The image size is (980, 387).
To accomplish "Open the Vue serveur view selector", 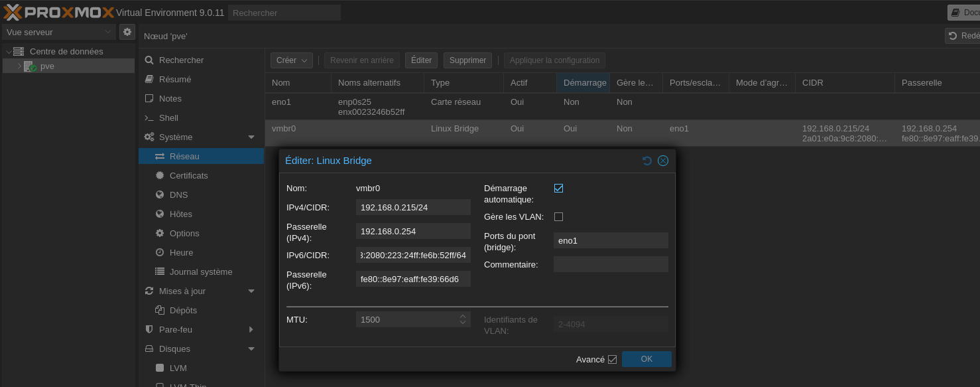I will click(x=58, y=32).
